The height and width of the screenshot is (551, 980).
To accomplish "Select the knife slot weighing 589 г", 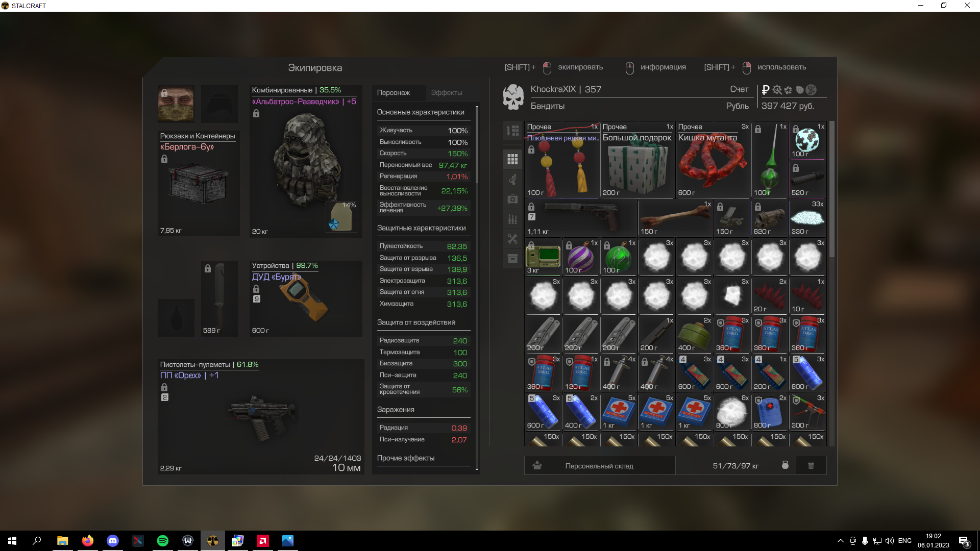I will (x=219, y=298).
